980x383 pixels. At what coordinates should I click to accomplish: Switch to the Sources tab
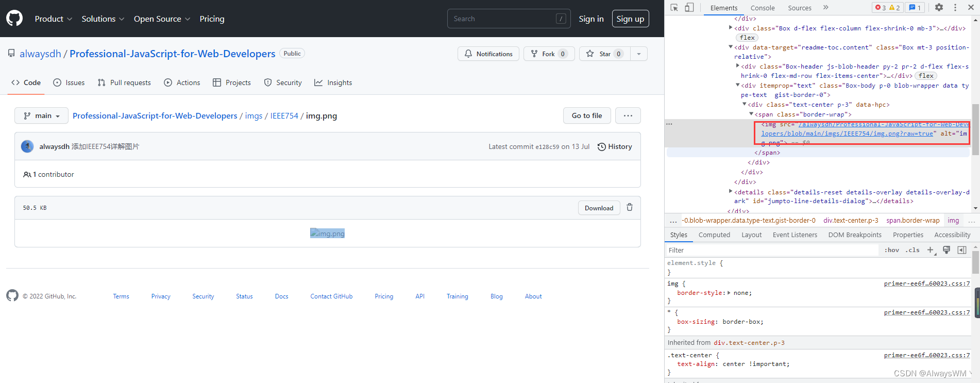point(800,8)
